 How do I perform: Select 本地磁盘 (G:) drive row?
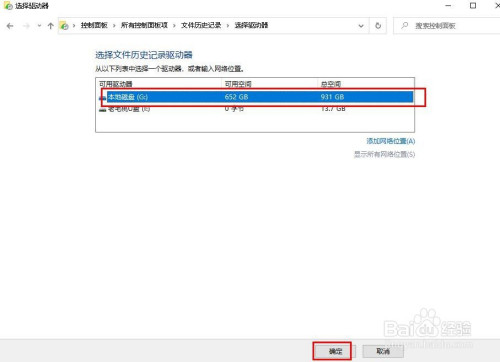[x=256, y=97]
